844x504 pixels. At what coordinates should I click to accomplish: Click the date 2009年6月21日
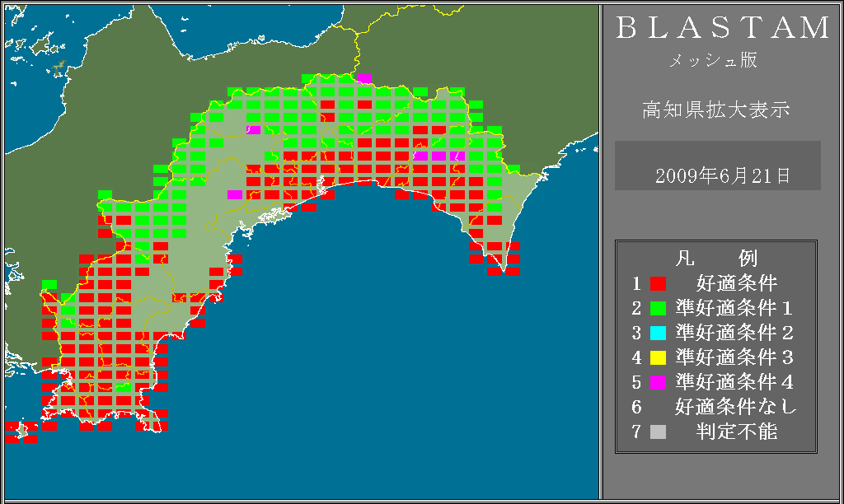pyautogui.click(x=722, y=176)
